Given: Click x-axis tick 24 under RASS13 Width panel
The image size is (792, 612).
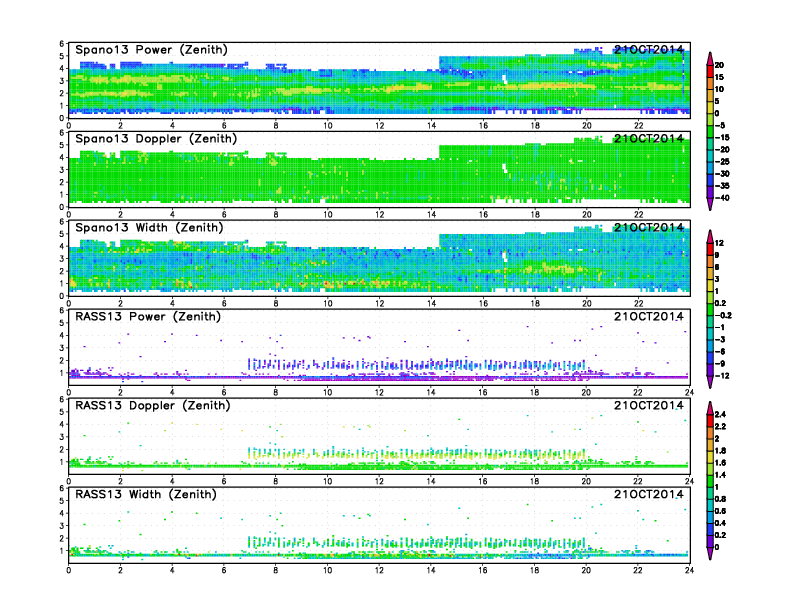Looking at the screenshot, I should click(689, 570).
